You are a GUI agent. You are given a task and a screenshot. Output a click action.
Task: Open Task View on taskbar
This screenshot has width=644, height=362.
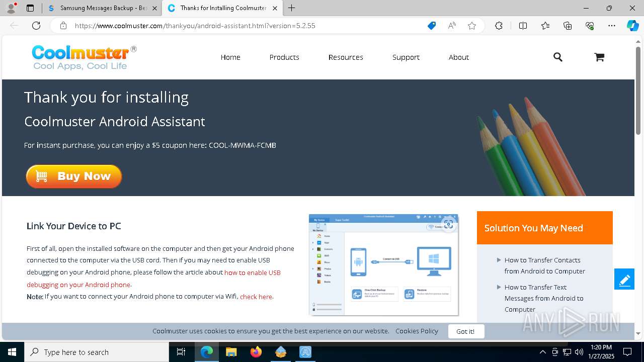point(181,352)
